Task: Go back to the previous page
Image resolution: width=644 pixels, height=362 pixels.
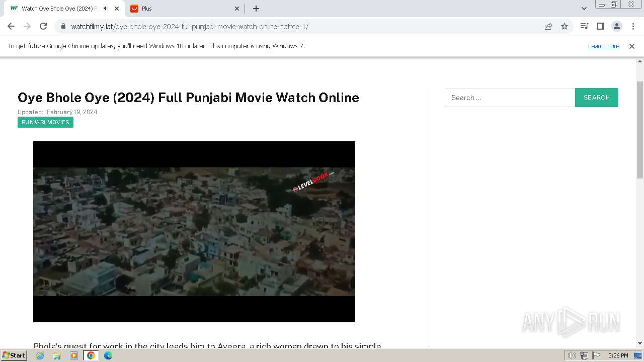Action: [11, 26]
